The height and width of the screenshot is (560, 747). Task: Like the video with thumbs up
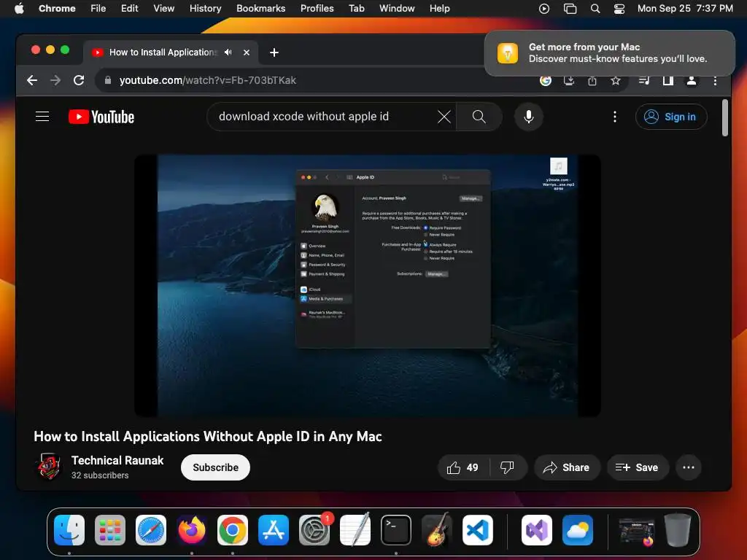click(x=462, y=467)
